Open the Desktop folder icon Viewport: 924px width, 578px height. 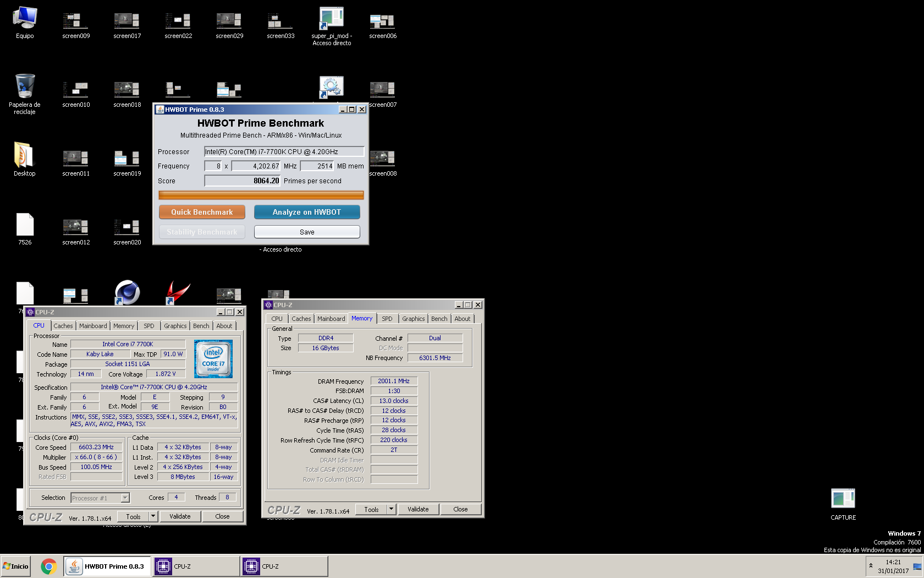(x=25, y=160)
